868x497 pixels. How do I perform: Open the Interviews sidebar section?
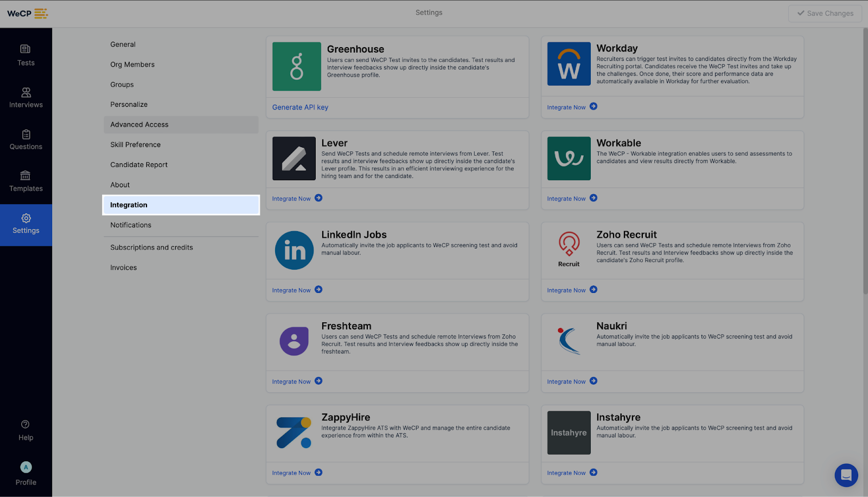click(x=25, y=98)
